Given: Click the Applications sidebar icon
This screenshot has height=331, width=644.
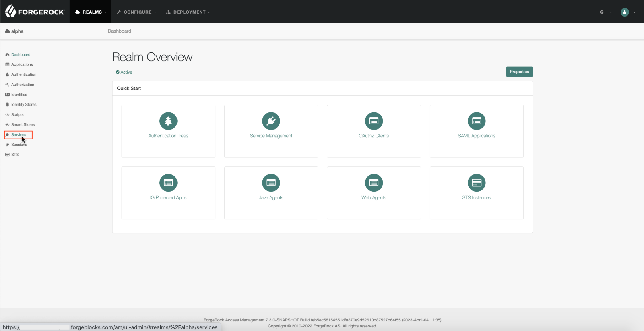Looking at the screenshot, I should (7, 64).
